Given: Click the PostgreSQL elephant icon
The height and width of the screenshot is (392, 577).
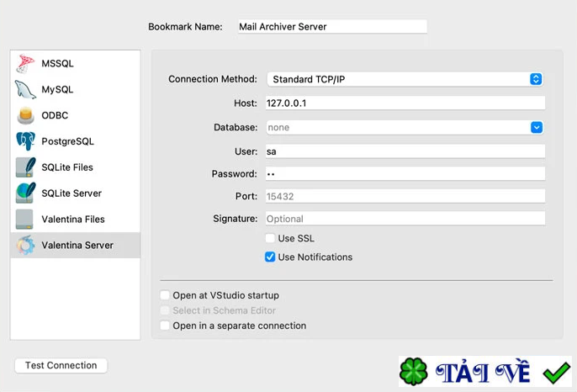Looking at the screenshot, I should click(x=25, y=141).
